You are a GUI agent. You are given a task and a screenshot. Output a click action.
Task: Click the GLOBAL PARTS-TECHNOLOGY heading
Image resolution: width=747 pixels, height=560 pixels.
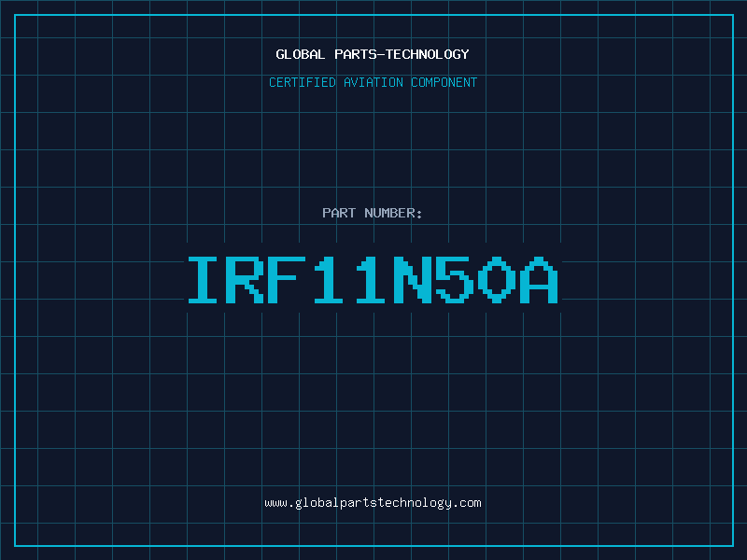[373, 54]
